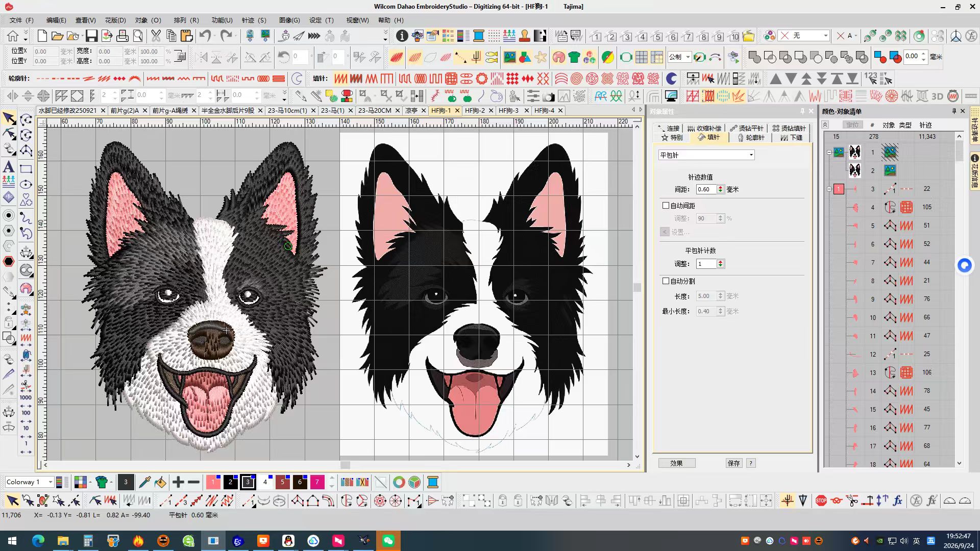Click the Home icon in toolbar
This screenshot has height=551, width=980.
point(13,36)
